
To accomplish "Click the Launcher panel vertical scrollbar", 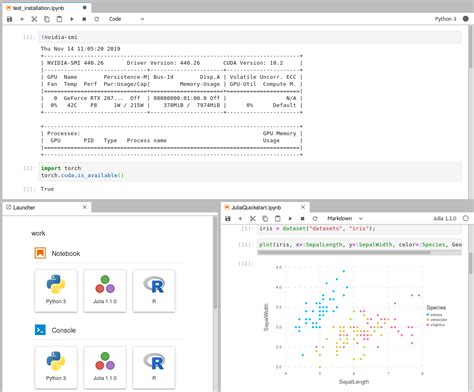I will (x=215, y=263).
